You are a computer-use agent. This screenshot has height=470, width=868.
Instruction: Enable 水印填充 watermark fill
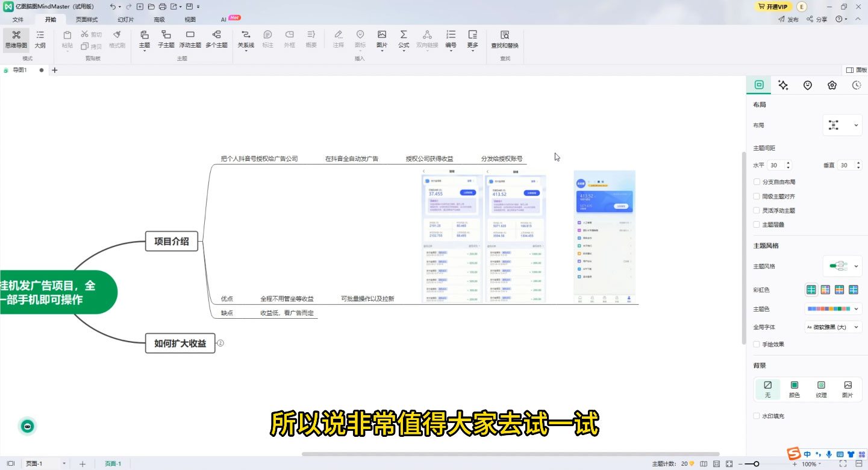click(x=757, y=416)
